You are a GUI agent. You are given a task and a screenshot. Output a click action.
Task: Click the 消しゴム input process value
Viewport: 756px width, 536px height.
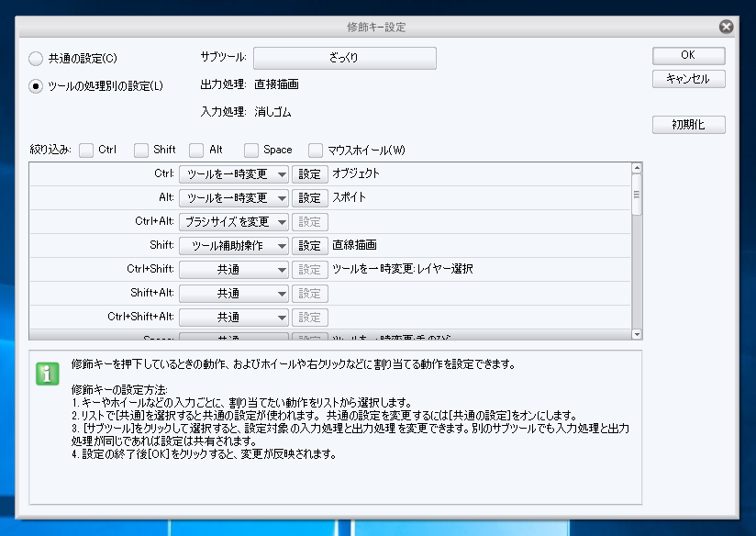click(x=272, y=112)
